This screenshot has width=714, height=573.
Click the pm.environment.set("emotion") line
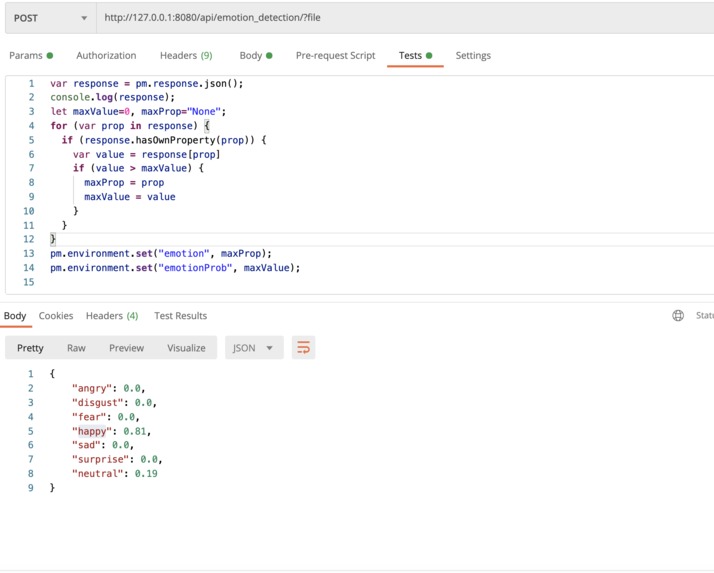click(161, 253)
